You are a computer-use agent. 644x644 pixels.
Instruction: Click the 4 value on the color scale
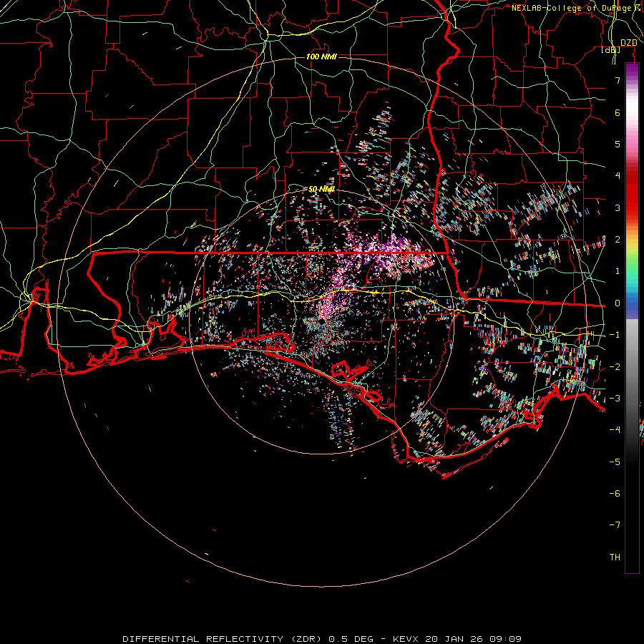[618, 176]
